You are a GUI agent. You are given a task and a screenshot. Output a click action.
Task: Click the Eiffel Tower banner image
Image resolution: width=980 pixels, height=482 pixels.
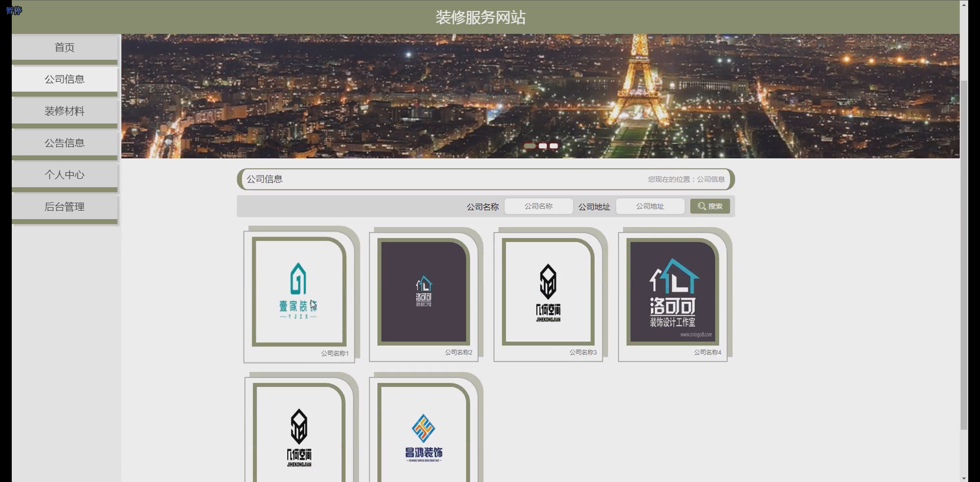coord(540,96)
